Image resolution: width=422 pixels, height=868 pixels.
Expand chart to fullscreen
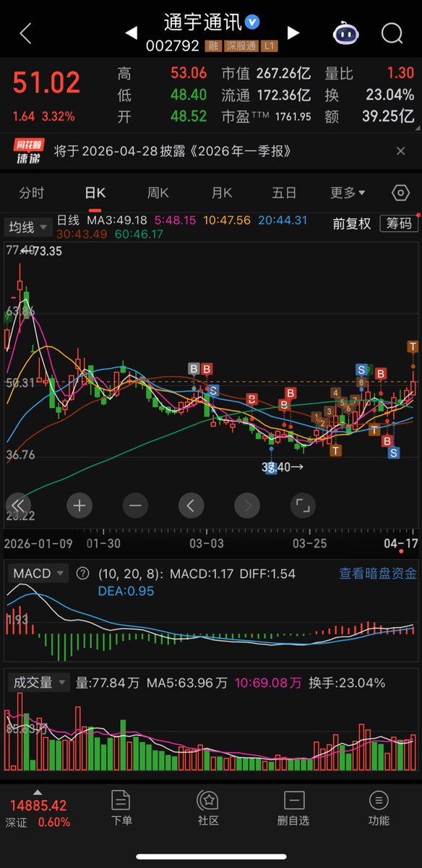303,506
